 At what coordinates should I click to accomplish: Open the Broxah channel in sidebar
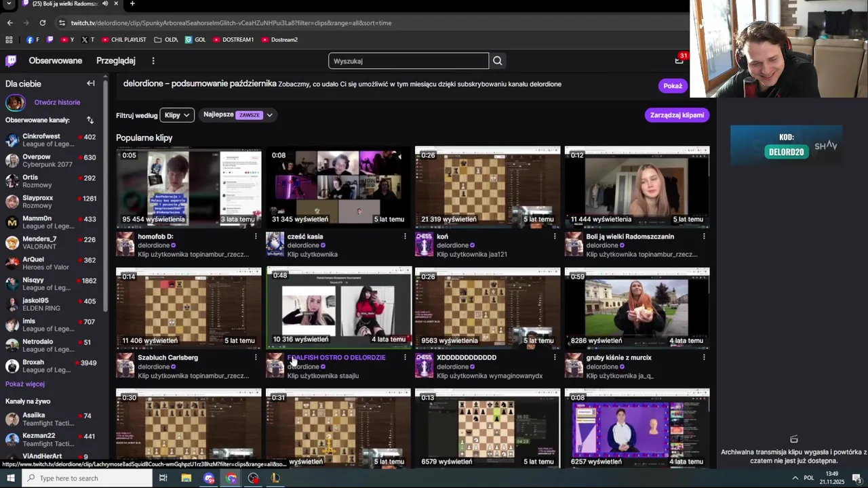tap(52, 366)
